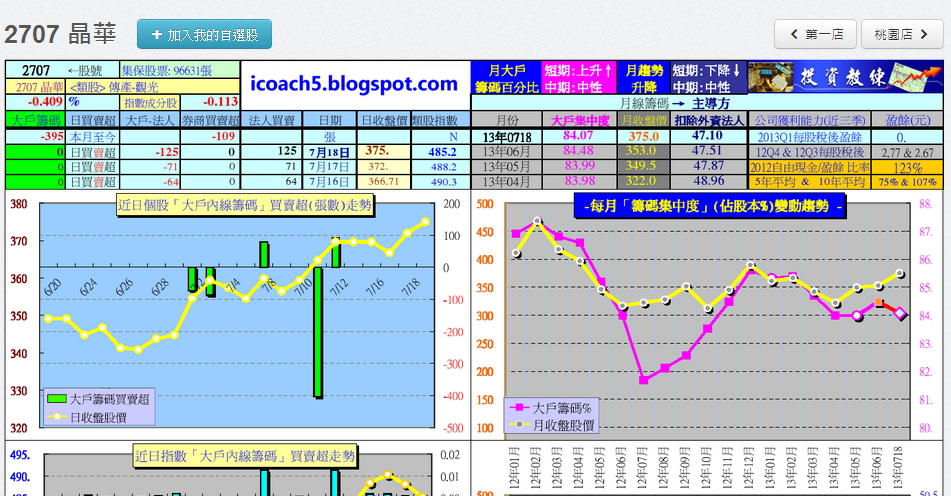Screen dimensions: 951x496
Task: Select the 月大戶籌碼百分比 blue header
Action: [x=506, y=78]
